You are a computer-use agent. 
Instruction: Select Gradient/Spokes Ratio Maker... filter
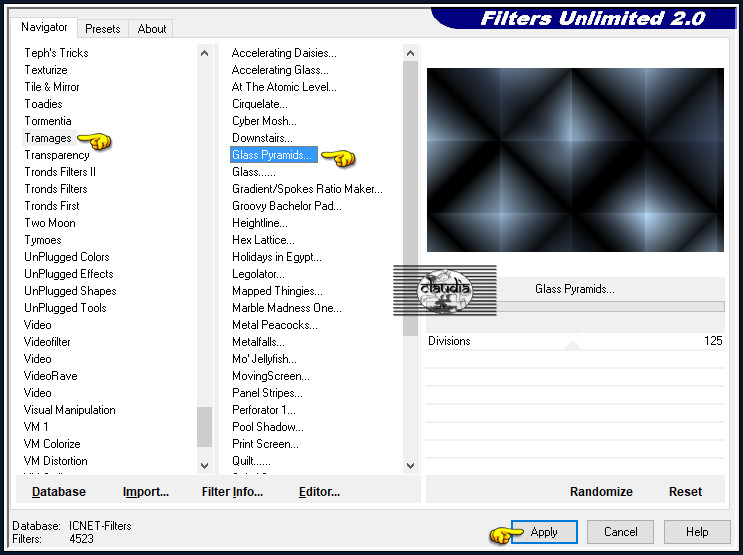[307, 189]
